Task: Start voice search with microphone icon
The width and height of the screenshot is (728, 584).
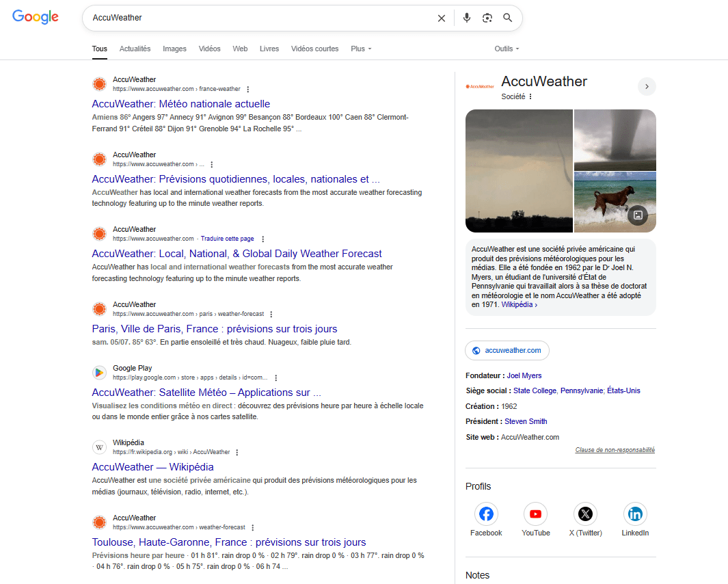Action: coord(467,18)
